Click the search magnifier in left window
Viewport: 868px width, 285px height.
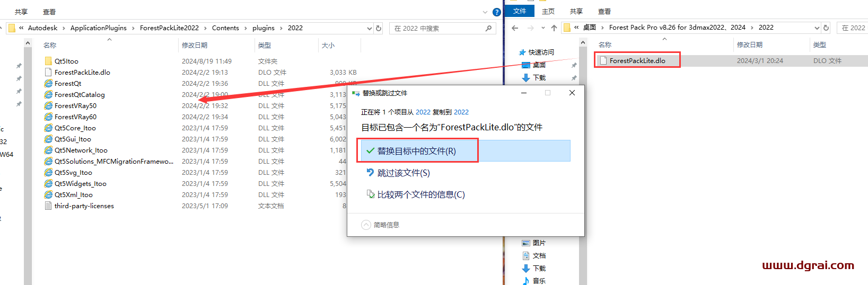[488, 28]
